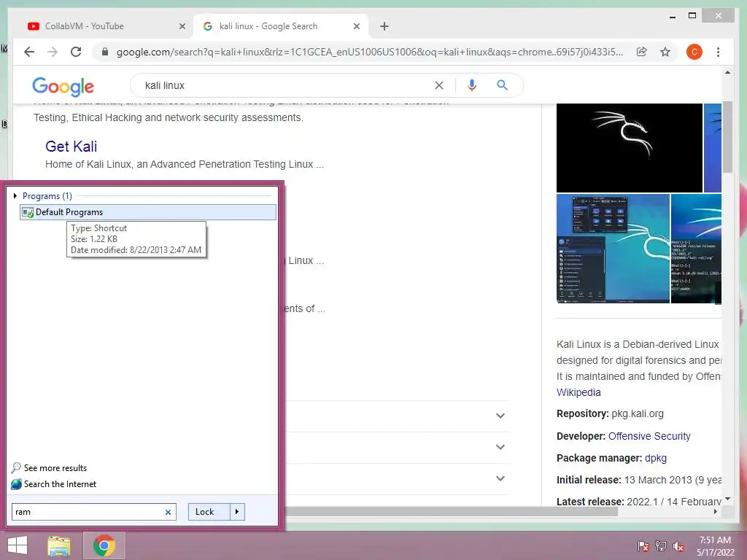Open Default Programs search result
Viewport: 747px width, 560px height.
point(148,212)
